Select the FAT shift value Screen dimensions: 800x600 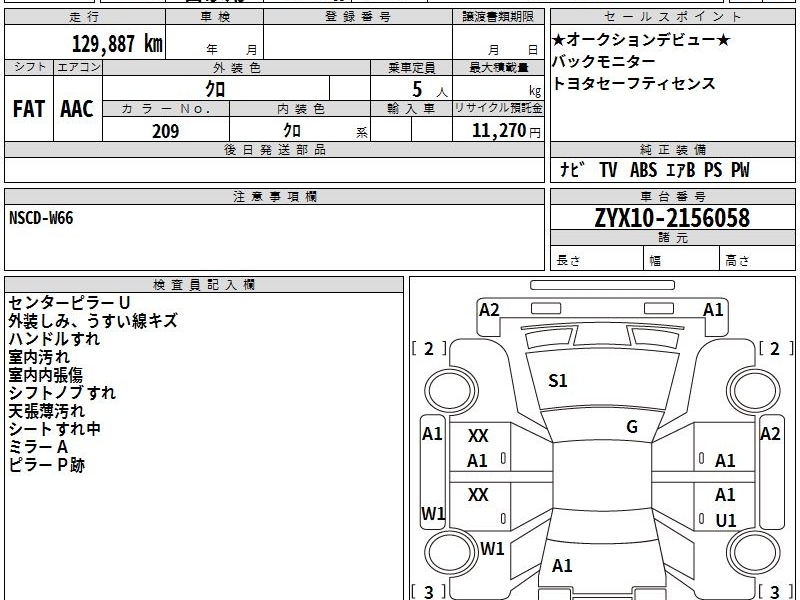coord(29,109)
